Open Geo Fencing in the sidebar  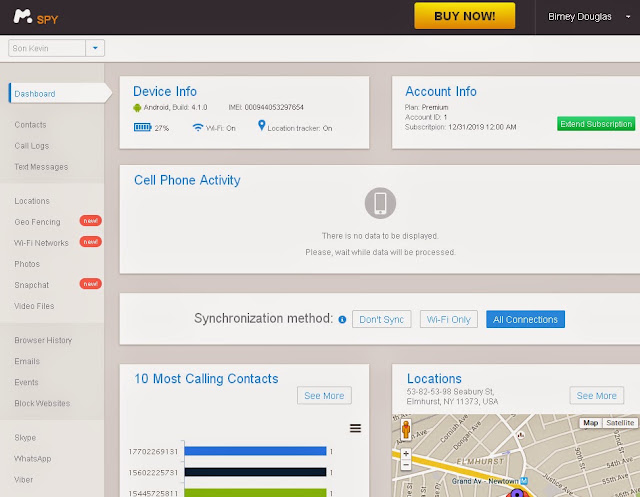tap(37, 222)
